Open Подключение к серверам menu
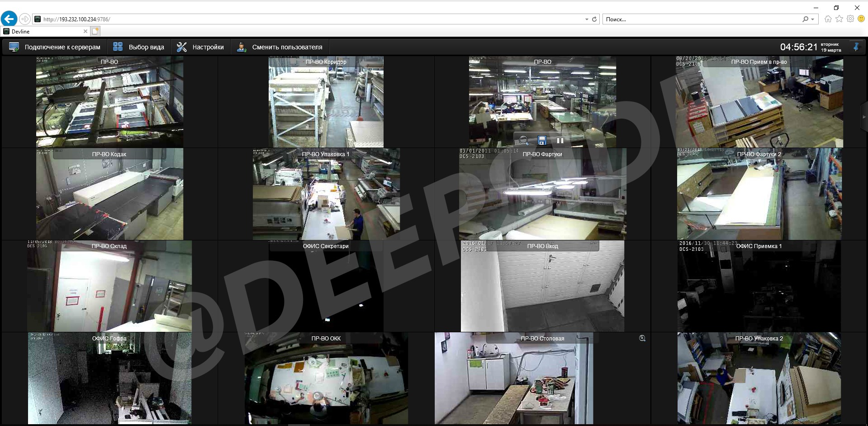The height and width of the screenshot is (426, 868). point(55,47)
